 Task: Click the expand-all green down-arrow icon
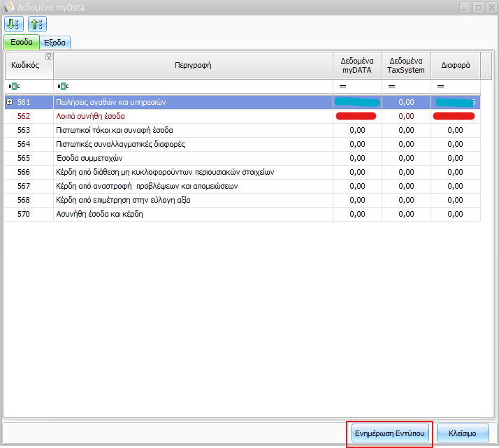[14, 24]
